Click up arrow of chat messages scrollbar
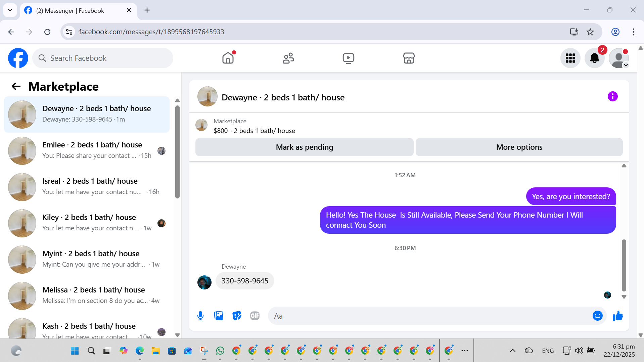Viewport: 644px width, 362px height. [624, 166]
